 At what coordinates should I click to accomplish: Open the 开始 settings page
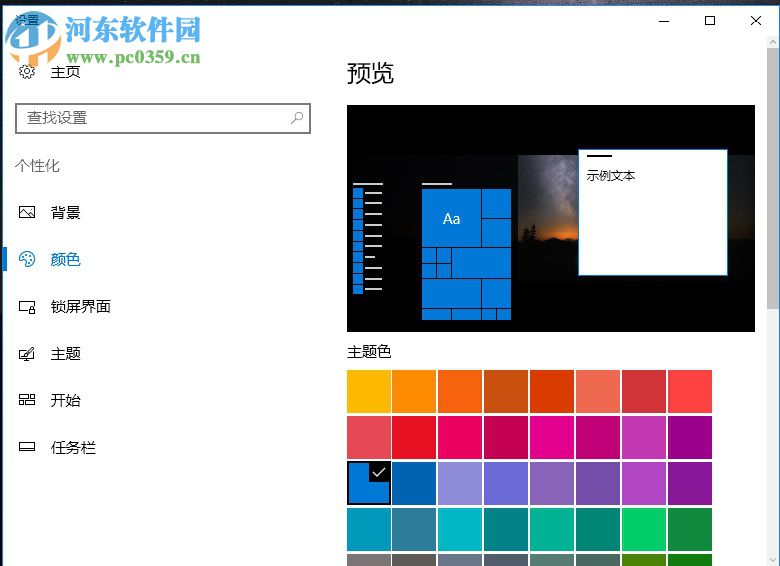pyautogui.click(x=65, y=400)
